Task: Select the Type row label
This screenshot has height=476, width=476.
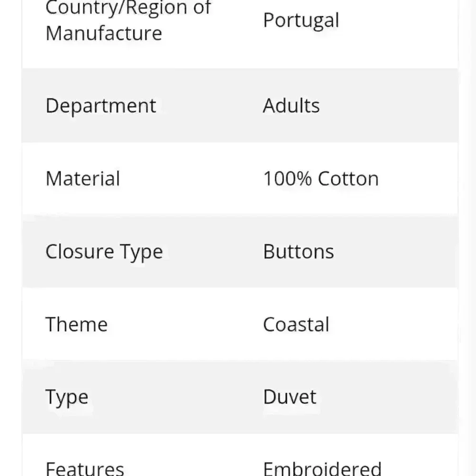Action: (x=67, y=397)
